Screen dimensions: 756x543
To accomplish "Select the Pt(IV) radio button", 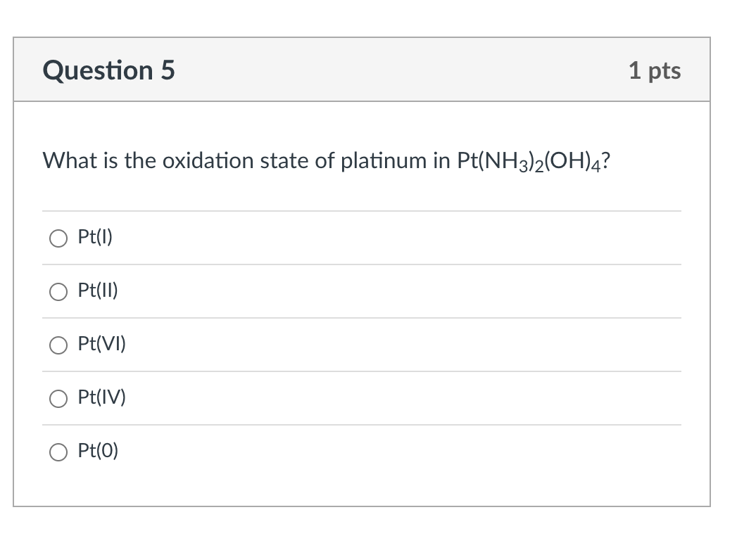I will 58,398.
